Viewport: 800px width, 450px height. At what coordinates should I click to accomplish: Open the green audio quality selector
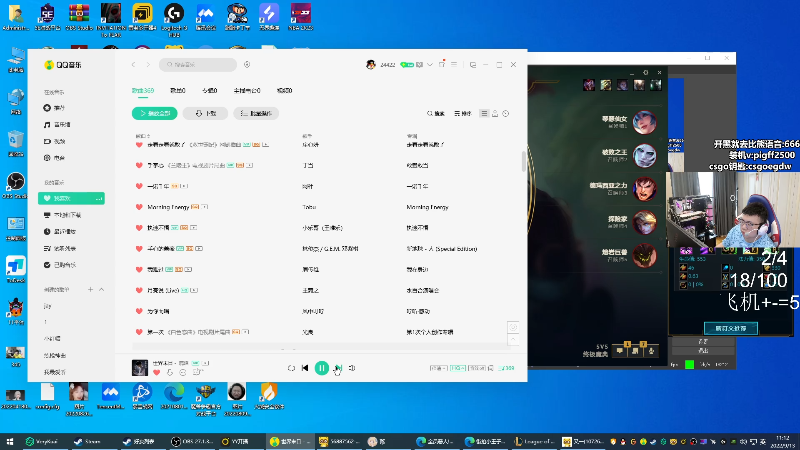coord(458,368)
